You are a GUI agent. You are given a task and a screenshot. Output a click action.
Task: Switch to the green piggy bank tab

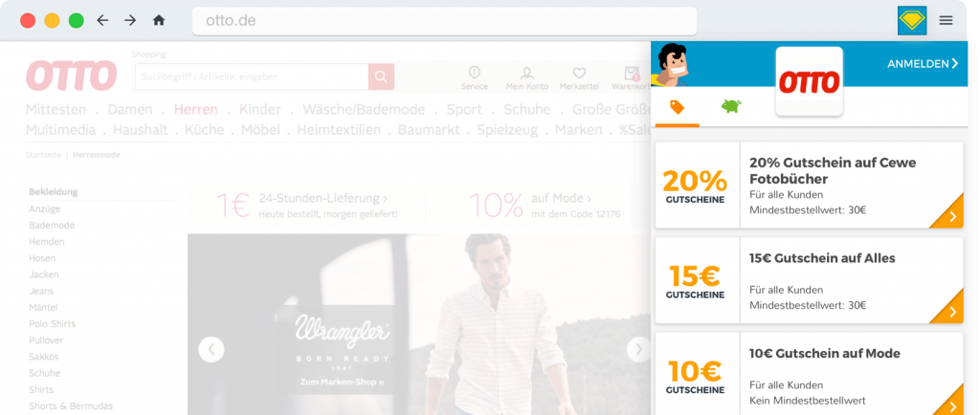(731, 107)
